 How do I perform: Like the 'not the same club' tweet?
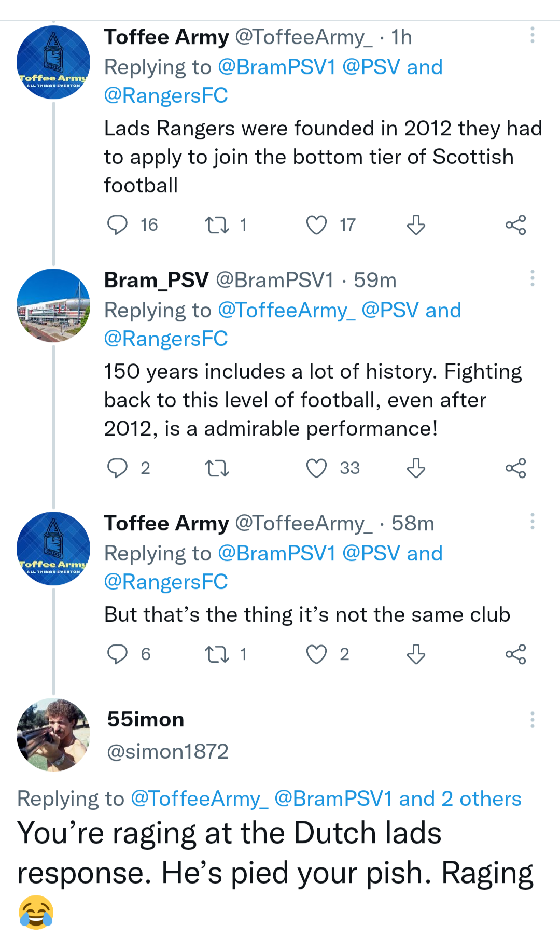pyautogui.click(x=316, y=654)
